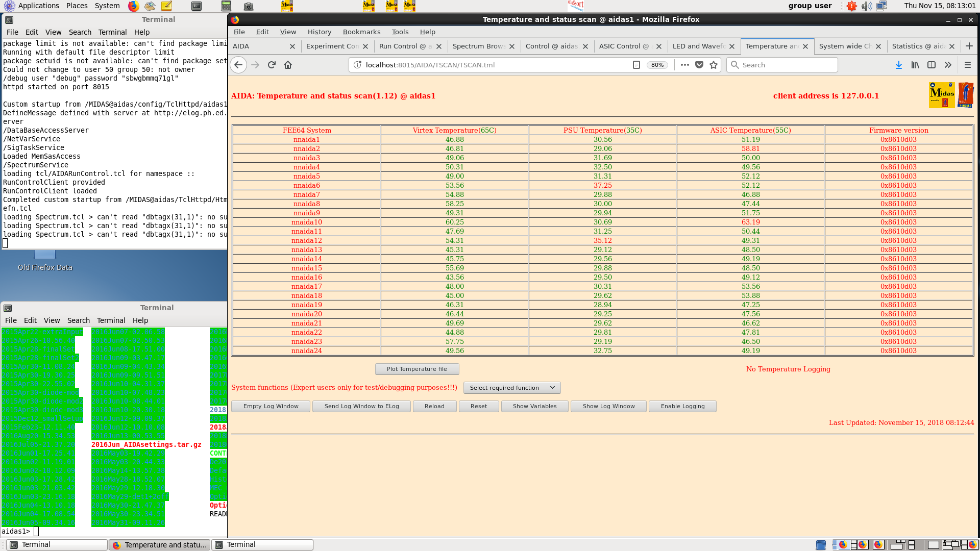The height and width of the screenshot is (551, 980).
Task: Click Plot Temperature file button
Action: [x=416, y=369]
